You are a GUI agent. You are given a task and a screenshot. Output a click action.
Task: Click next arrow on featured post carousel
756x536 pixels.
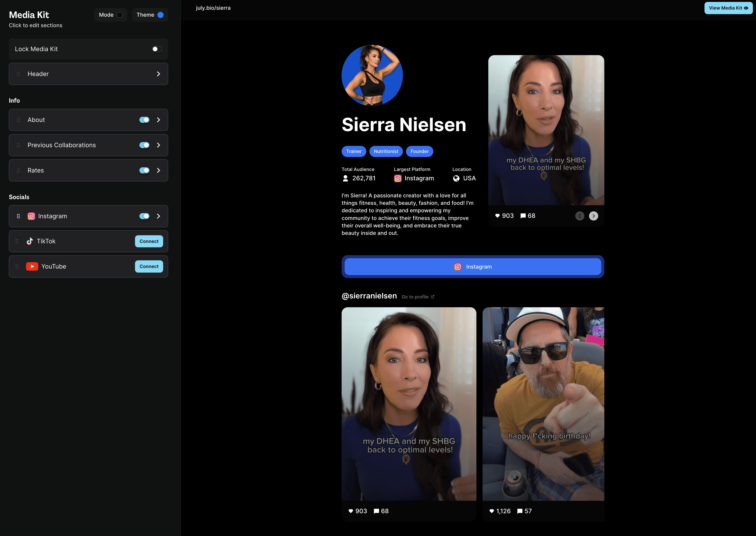(x=593, y=216)
